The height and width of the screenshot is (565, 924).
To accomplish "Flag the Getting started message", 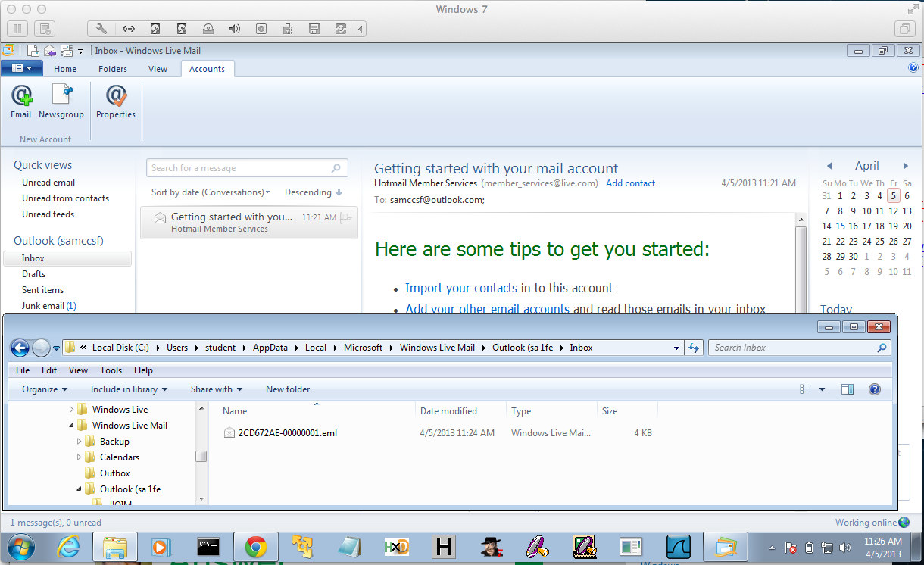I will (345, 217).
